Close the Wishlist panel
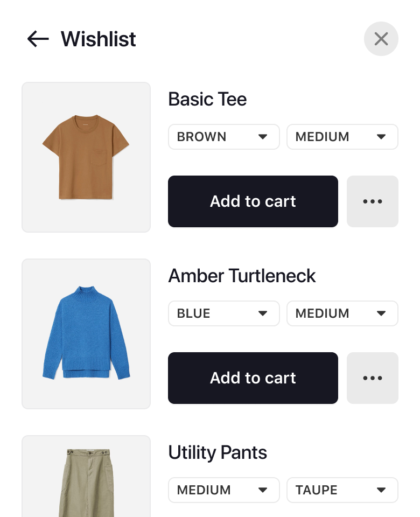This screenshot has height=517, width=420. tap(381, 39)
